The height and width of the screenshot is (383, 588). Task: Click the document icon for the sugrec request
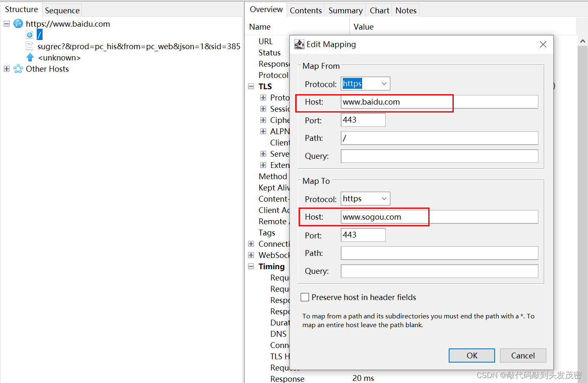pyautogui.click(x=30, y=46)
